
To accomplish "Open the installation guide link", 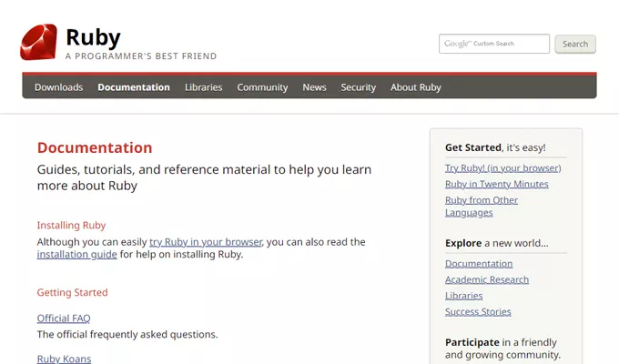I will coord(77,254).
